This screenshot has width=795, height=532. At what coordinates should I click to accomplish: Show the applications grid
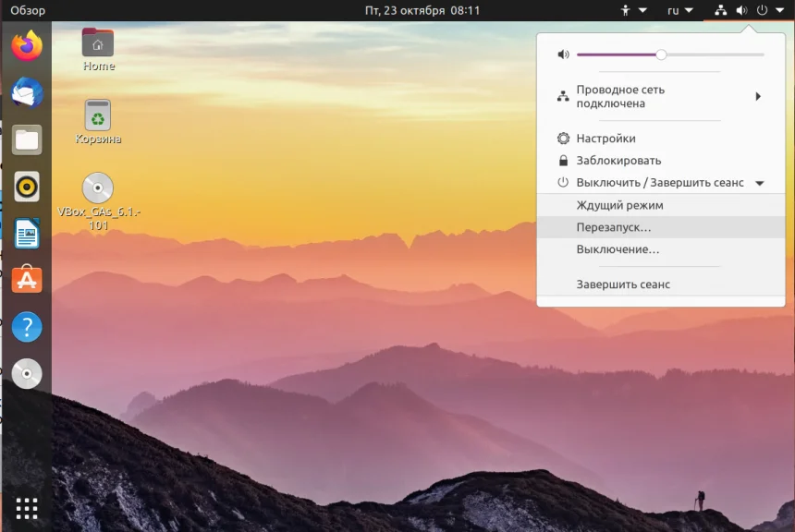click(27, 507)
